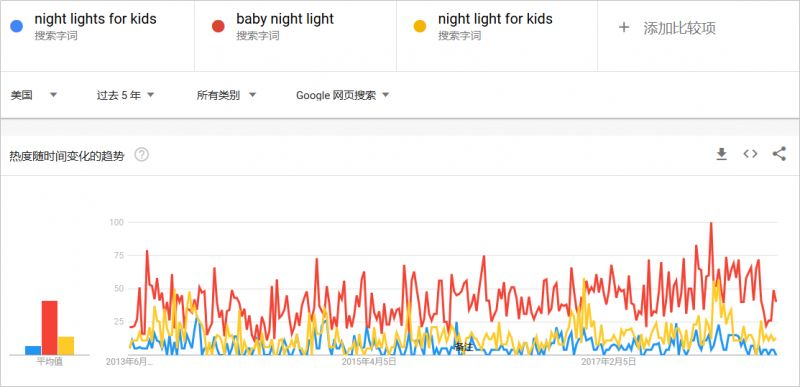This screenshot has width=800, height=387.
Task: Open help icon beside 热度随时间变化的趋势
Action: [x=141, y=154]
